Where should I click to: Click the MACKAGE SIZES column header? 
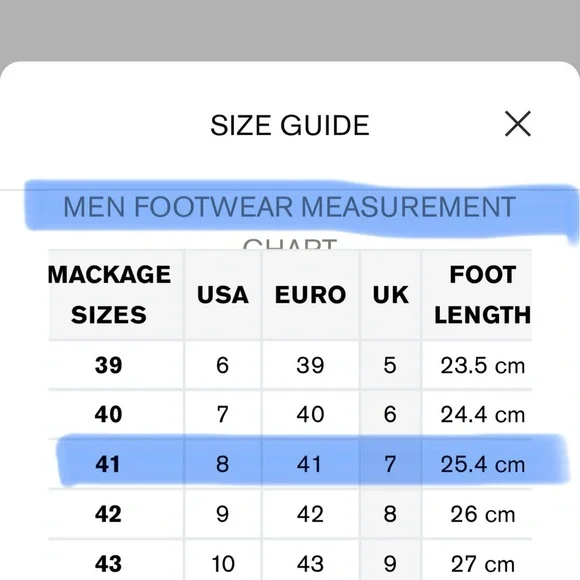(109, 294)
